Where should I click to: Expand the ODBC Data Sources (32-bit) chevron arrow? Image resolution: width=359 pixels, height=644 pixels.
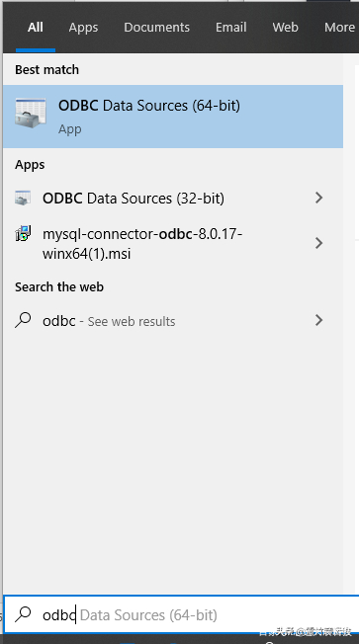coord(318,198)
